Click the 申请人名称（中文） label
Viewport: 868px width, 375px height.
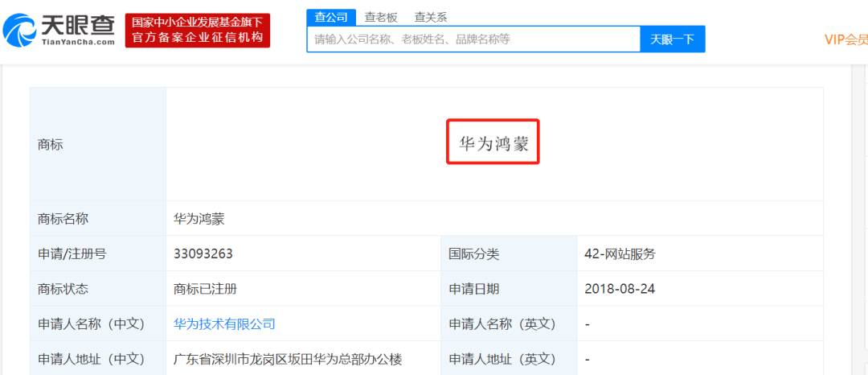click(x=91, y=323)
